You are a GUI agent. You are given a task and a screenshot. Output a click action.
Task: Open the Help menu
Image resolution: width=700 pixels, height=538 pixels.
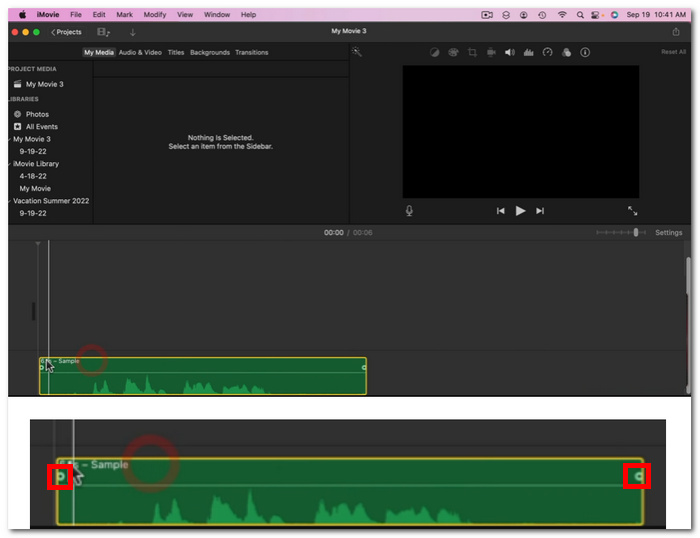248,15
